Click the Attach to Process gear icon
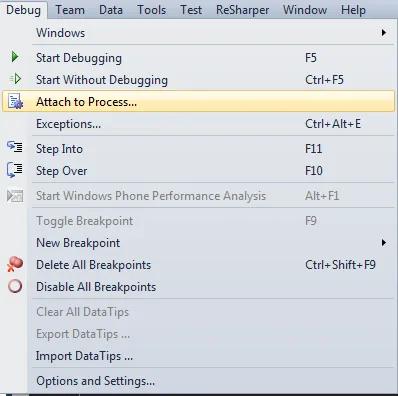Screen dimensions: 398x396 15,102
